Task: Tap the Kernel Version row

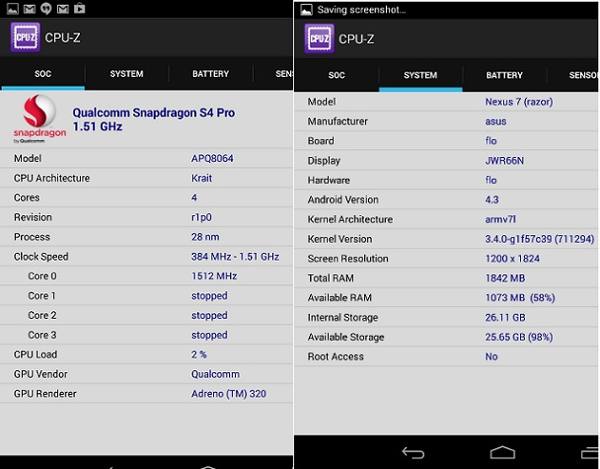Action: point(447,239)
